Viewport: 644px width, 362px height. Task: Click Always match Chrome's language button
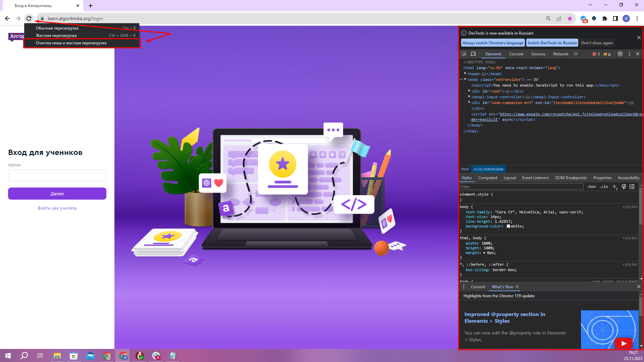point(493,43)
